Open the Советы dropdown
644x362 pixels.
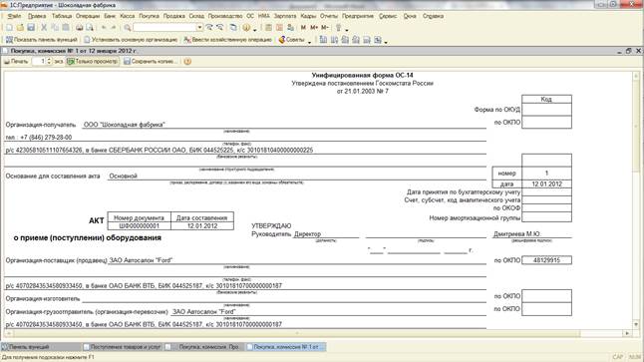click(310, 41)
